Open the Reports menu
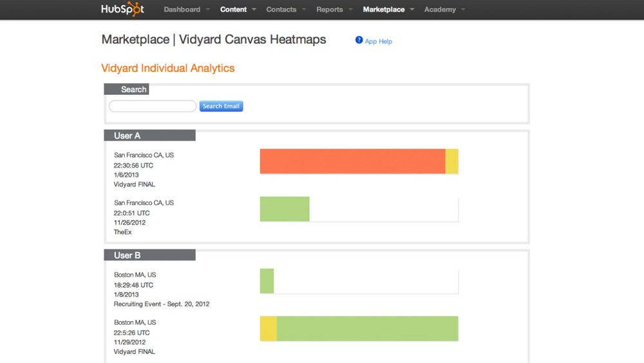This screenshot has height=363, width=644. point(329,9)
